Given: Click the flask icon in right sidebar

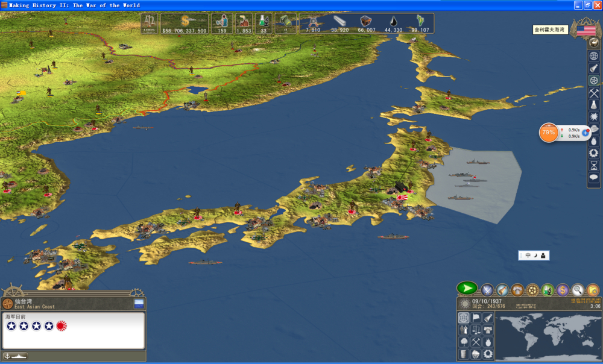Looking at the screenshot, I should click(594, 104).
